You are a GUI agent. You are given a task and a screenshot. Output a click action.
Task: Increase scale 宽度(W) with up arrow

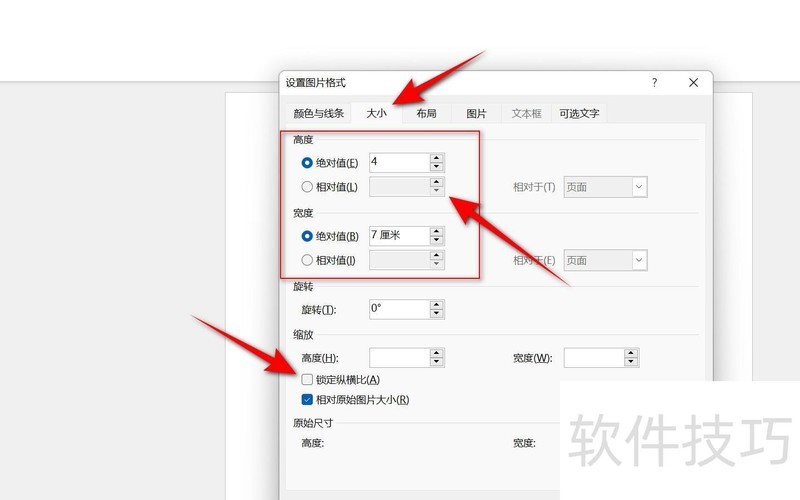pyautogui.click(x=630, y=352)
